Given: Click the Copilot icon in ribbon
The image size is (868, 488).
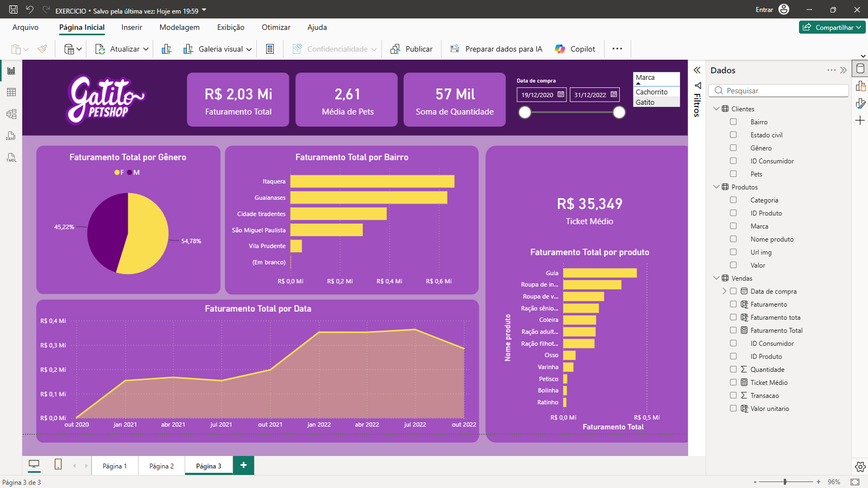Looking at the screenshot, I should point(560,49).
